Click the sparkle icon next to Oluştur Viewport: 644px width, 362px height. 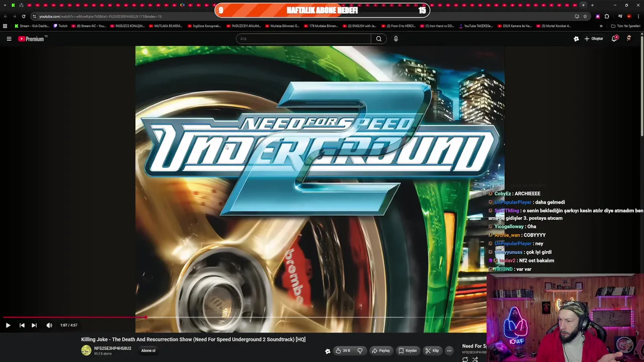pos(576,39)
